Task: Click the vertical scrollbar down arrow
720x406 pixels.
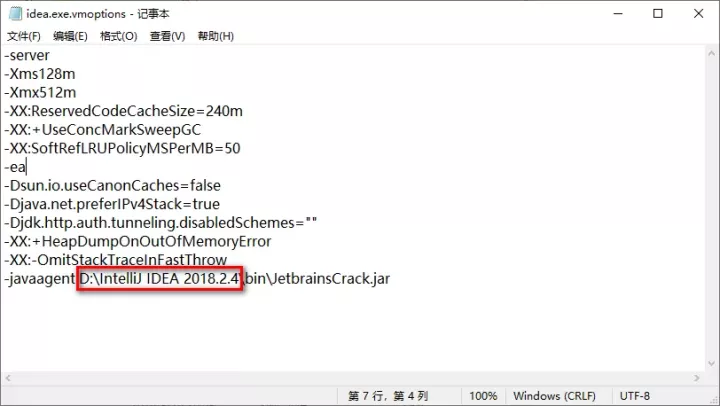Action: [710, 362]
